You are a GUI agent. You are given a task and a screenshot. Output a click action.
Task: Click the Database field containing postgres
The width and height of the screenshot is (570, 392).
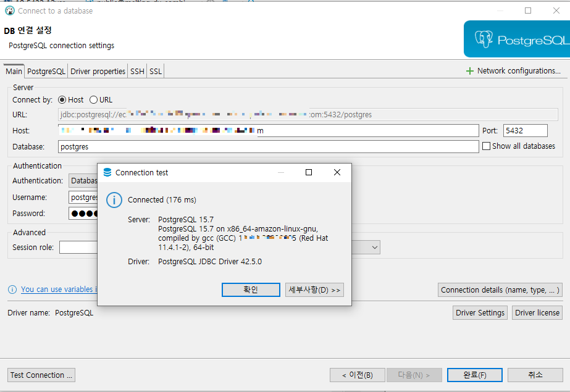coord(268,147)
